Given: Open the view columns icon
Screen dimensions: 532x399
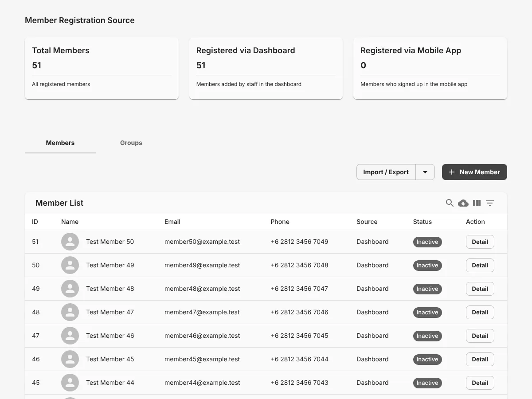Looking at the screenshot, I should click(x=477, y=203).
